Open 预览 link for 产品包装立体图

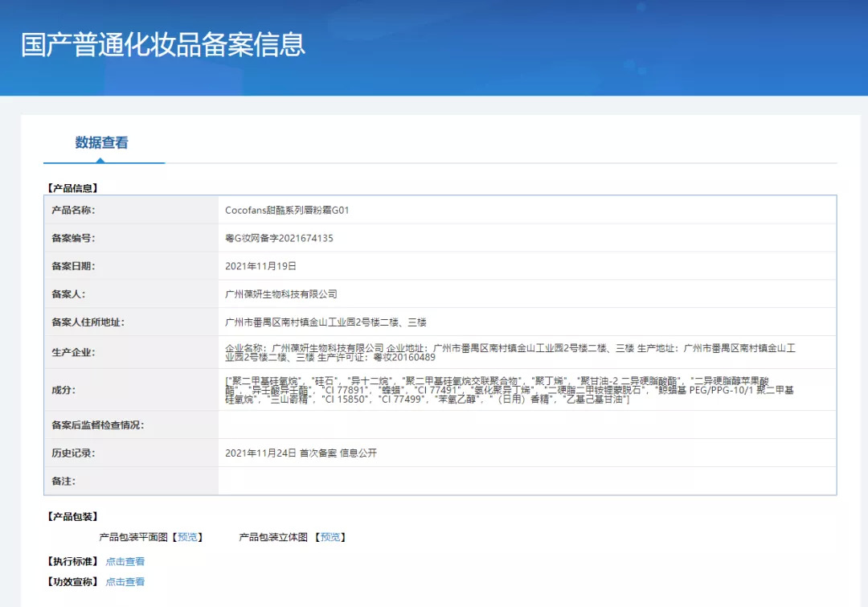331,537
